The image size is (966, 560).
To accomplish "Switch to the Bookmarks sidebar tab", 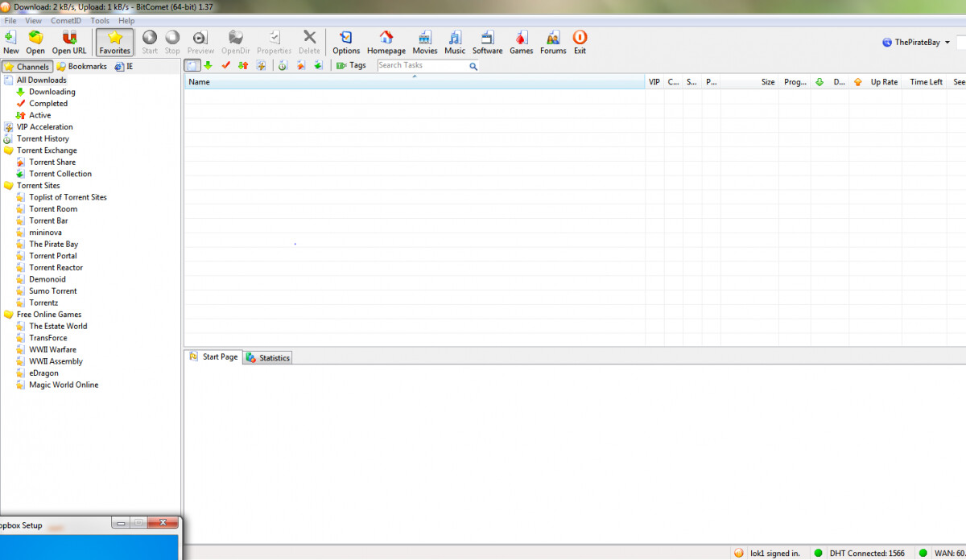I will [82, 67].
